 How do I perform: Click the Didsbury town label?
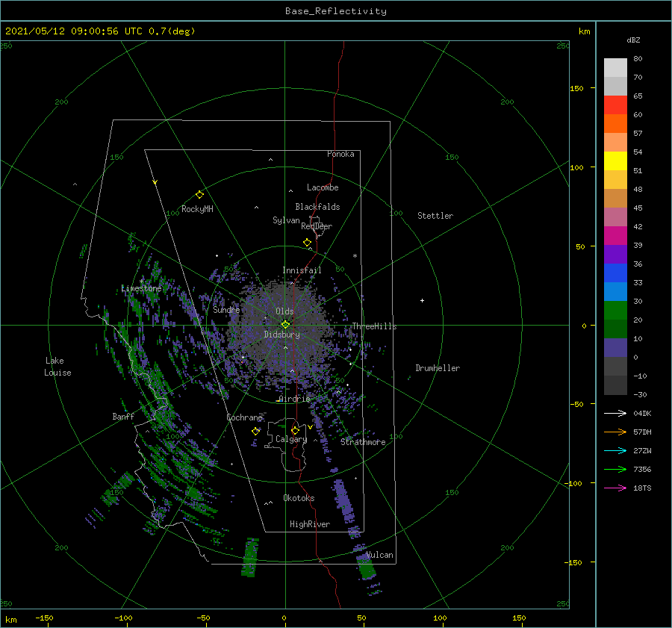pyautogui.click(x=281, y=335)
